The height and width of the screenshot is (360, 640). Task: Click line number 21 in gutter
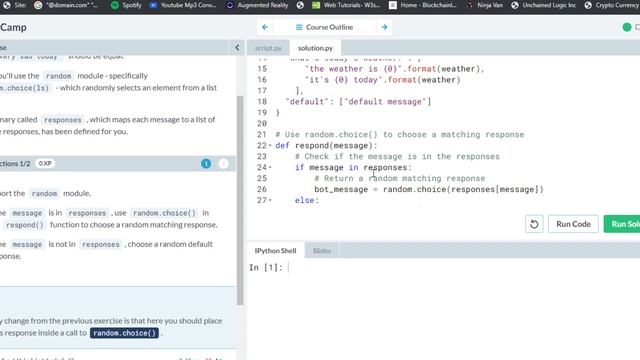point(262,135)
